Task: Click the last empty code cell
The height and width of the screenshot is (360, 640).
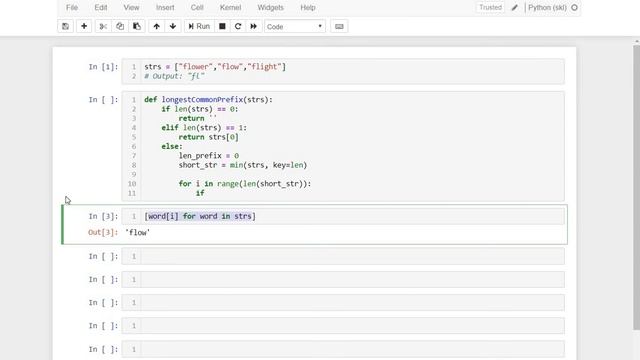Action: pos(343,349)
